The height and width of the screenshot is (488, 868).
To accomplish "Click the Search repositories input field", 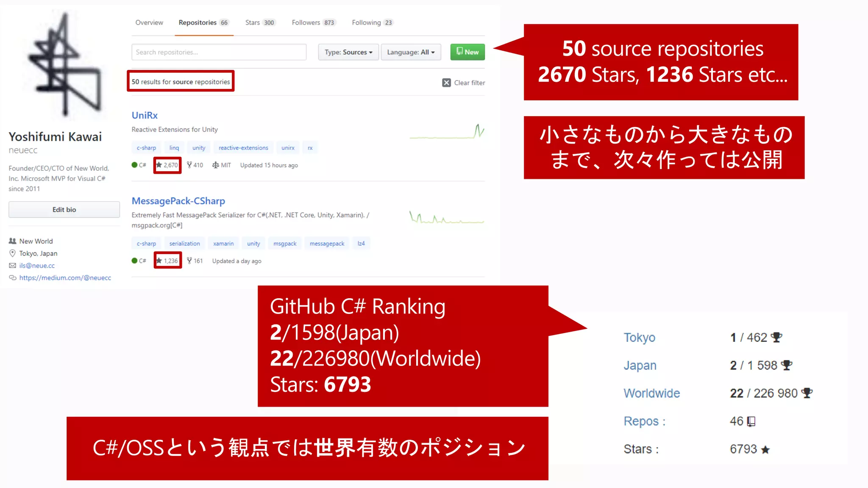I will [x=219, y=52].
